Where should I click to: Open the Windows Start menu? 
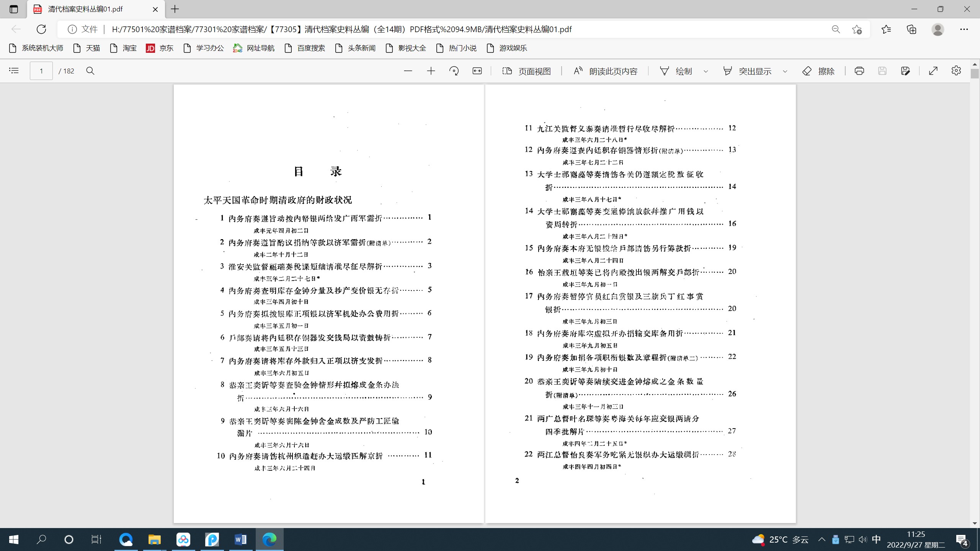coord(14,540)
